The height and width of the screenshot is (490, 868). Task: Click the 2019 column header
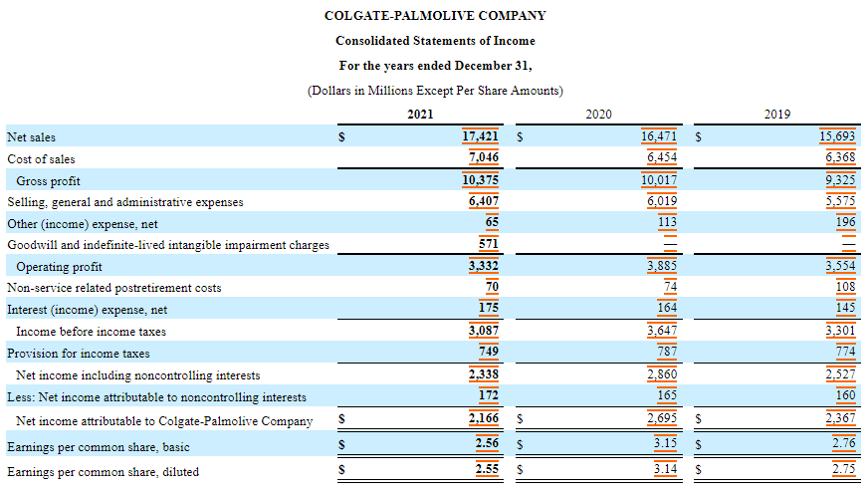(x=776, y=115)
